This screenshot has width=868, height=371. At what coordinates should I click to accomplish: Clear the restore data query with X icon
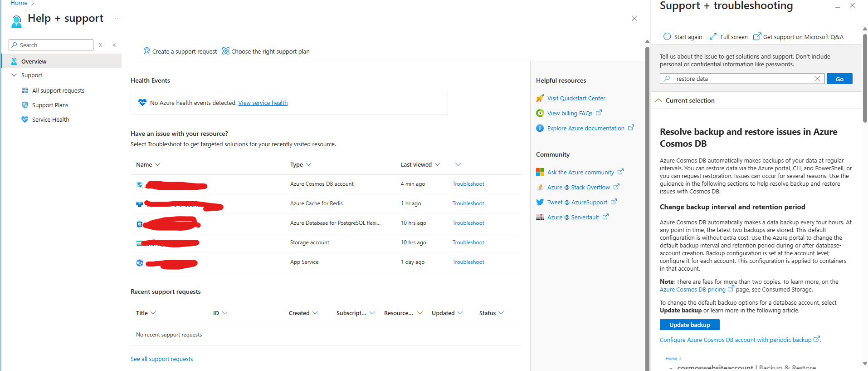(x=817, y=79)
